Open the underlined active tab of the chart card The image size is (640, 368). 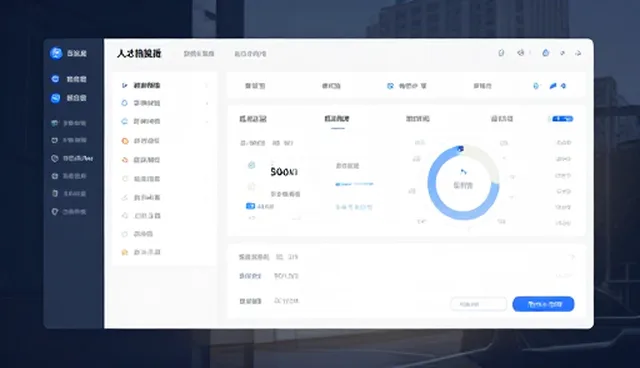[x=337, y=119]
